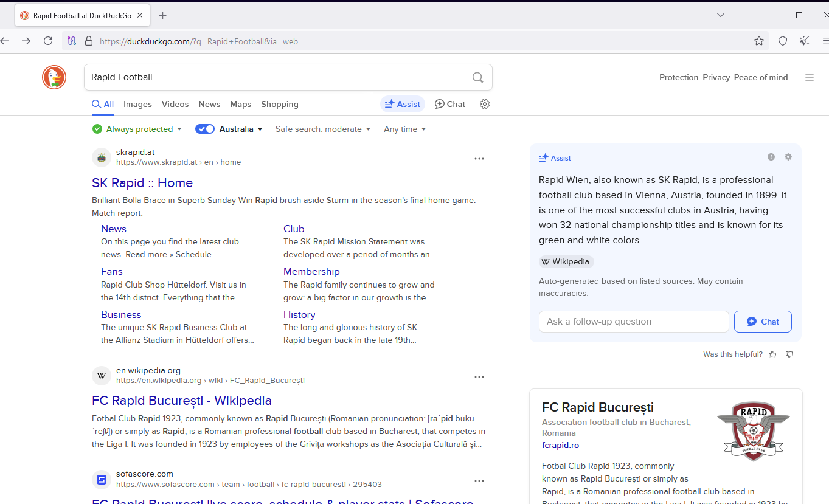Click the Assist info icon
The height and width of the screenshot is (504, 829).
[771, 157]
